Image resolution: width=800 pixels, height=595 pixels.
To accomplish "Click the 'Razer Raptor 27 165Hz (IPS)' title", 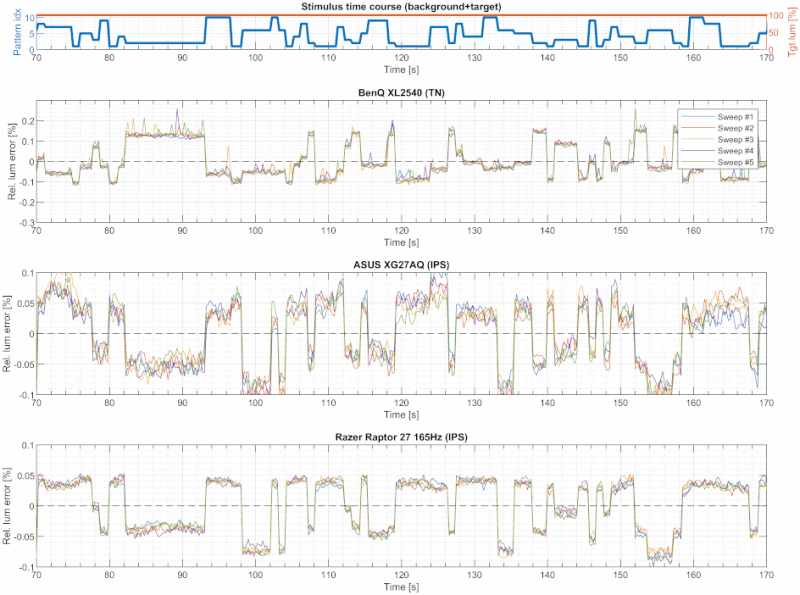I will 401,437.
